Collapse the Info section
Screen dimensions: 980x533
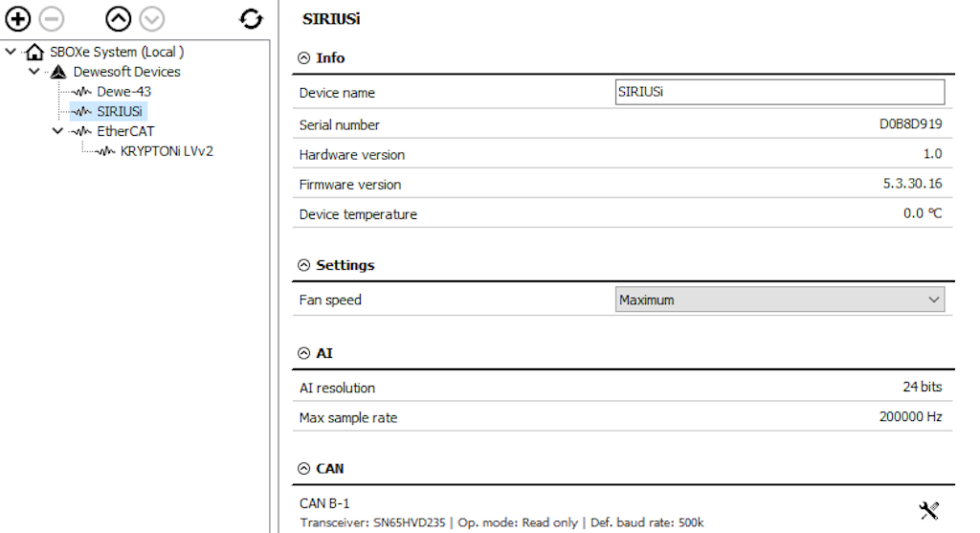(303, 58)
